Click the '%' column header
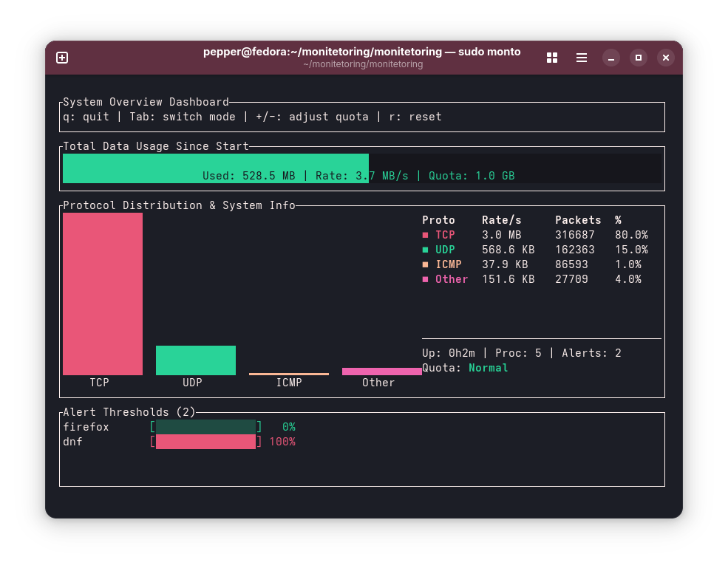This screenshot has height=568, width=728. pyautogui.click(x=618, y=220)
